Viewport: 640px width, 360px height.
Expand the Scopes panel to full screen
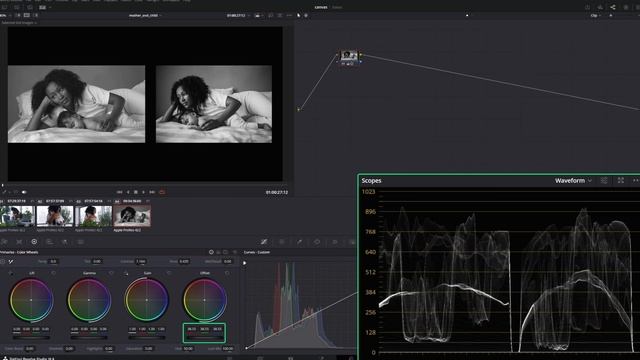tap(621, 180)
